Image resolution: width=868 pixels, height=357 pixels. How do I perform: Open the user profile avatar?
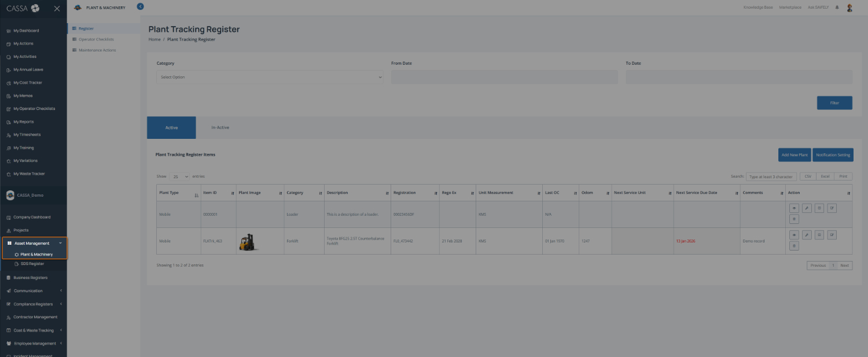[849, 8]
